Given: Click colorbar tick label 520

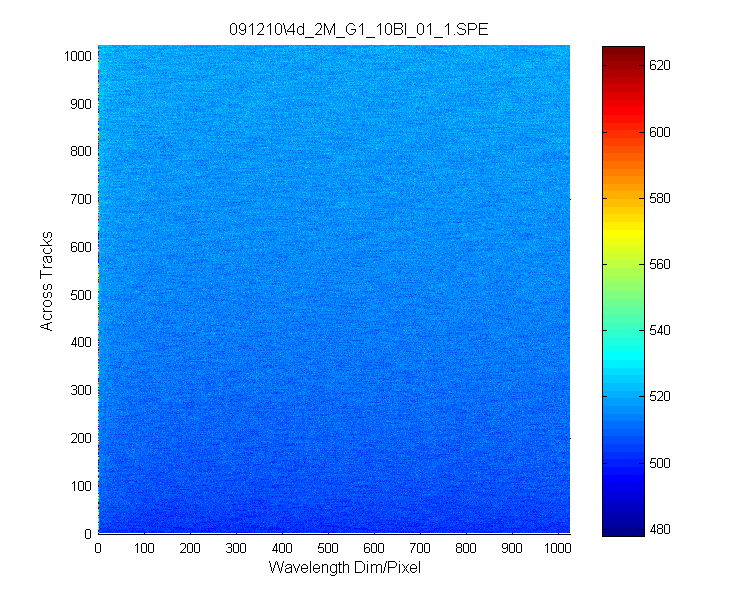Looking at the screenshot, I should pos(660,396).
